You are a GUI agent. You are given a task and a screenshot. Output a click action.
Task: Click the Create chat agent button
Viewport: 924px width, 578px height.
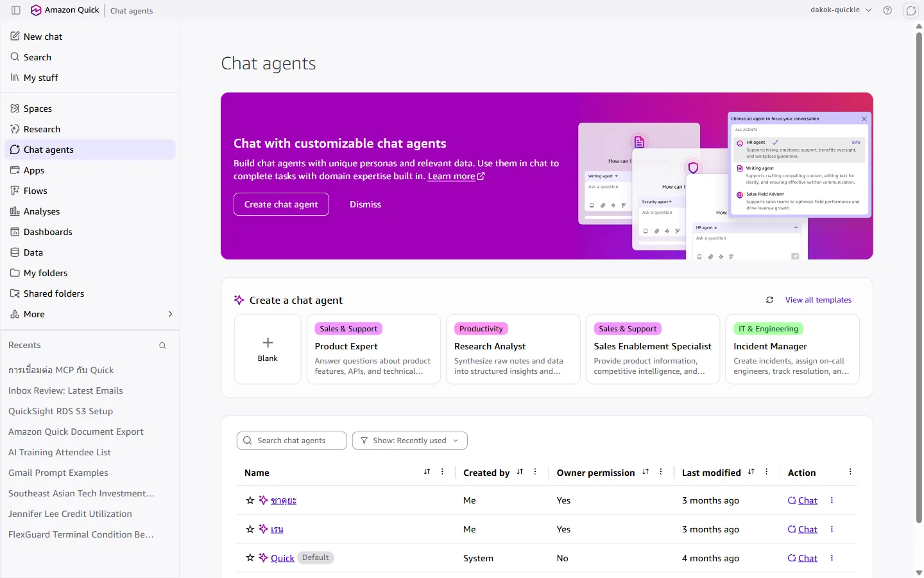click(x=281, y=204)
